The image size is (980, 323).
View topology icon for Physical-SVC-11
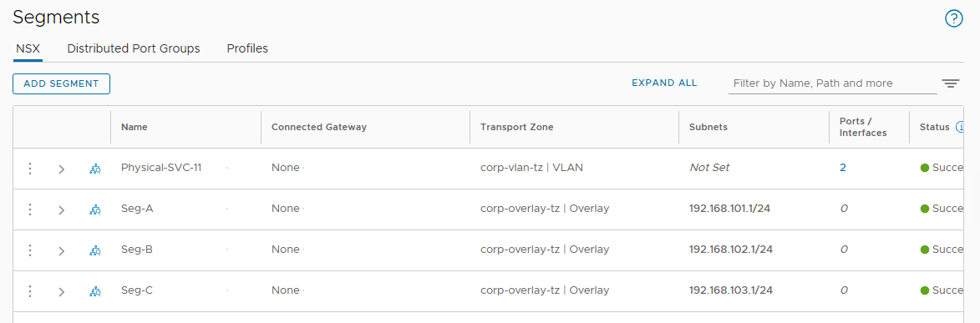pos(95,169)
